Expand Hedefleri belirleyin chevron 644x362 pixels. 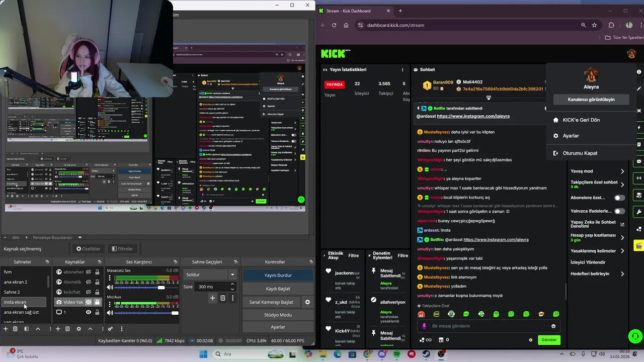pyautogui.click(x=622, y=274)
